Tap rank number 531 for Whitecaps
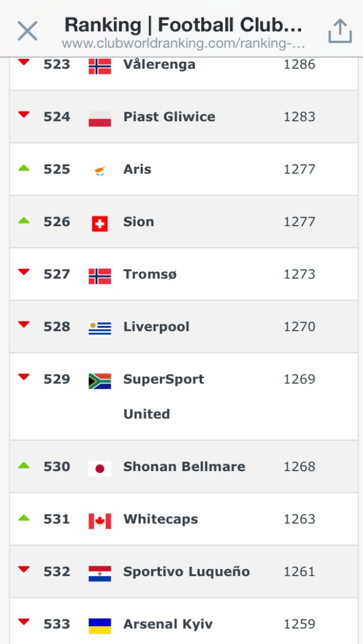Screen dimensions: 363x644 [57, 519]
